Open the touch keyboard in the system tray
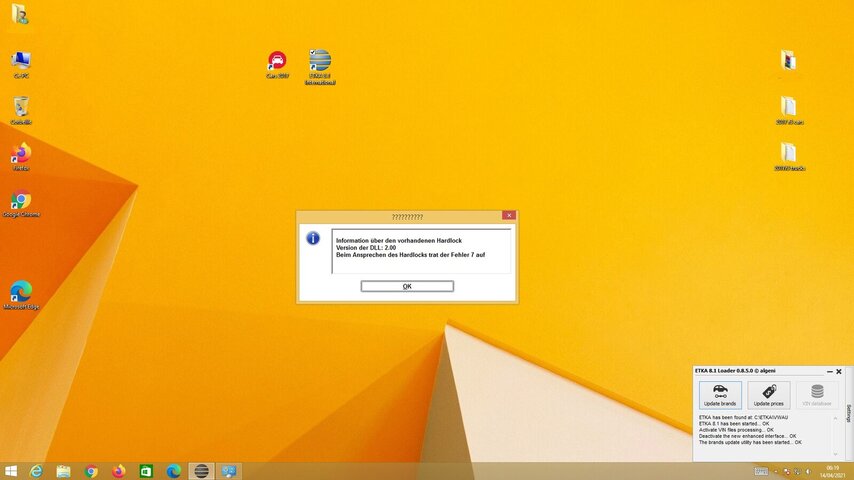854x480 pixels. pos(761,472)
